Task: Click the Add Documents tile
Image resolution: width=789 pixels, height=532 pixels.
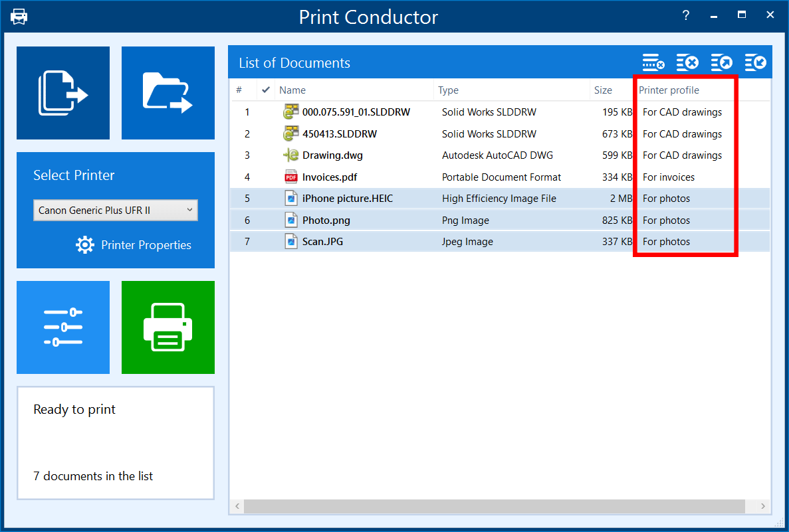Action: coord(63,93)
